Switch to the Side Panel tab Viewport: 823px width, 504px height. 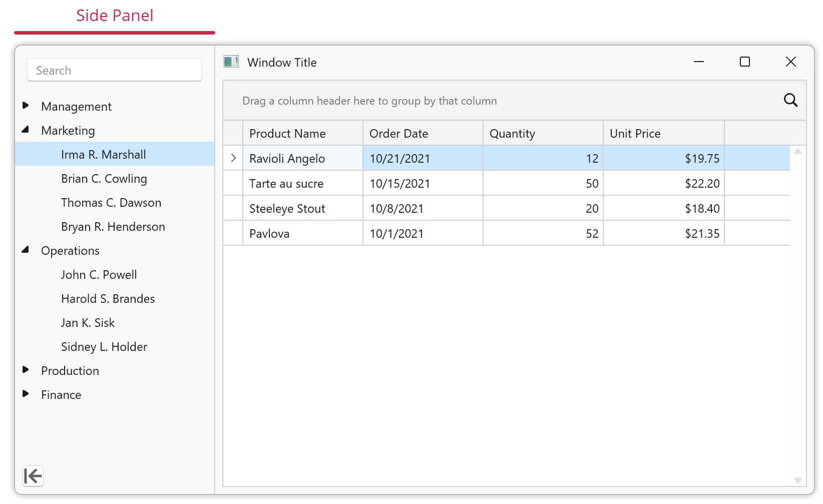[x=115, y=16]
